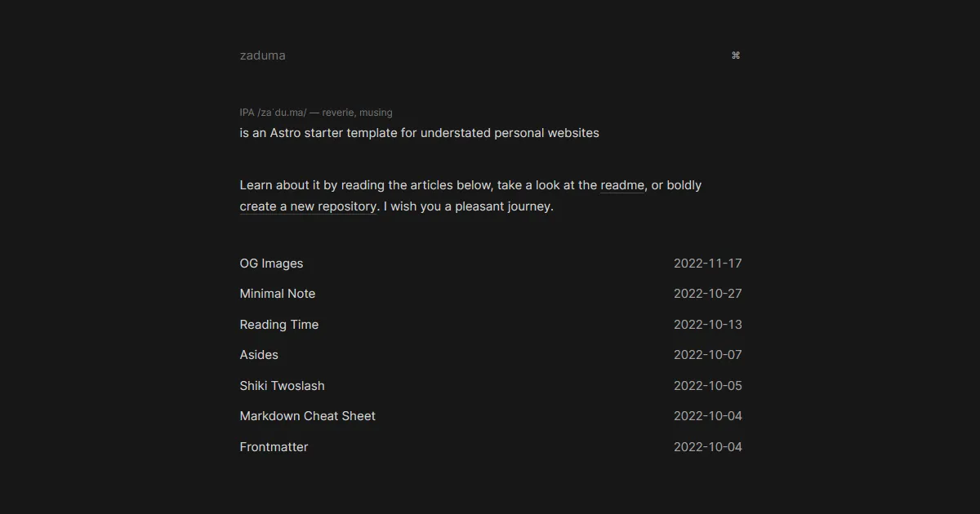
Task: Open the readme link
Action: [622, 185]
